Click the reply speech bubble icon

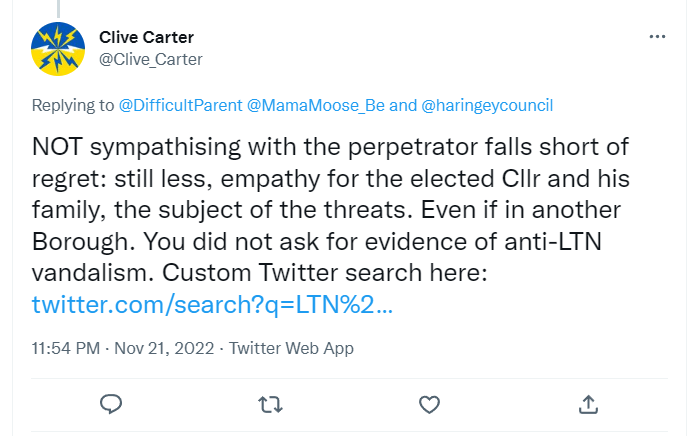coord(111,404)
